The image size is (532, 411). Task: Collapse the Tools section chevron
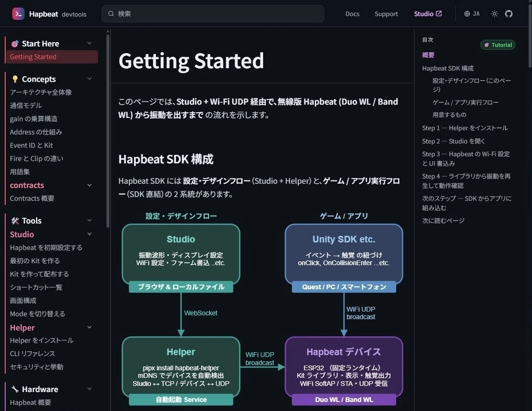tap(89, 220)
